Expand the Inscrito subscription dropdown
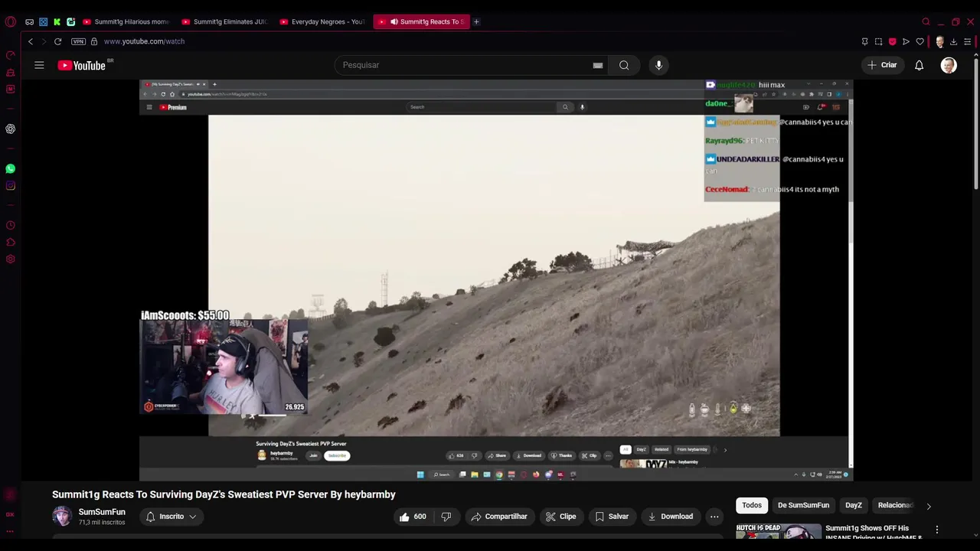Viewport: 980px width, 551px height. [x=171, y=517]
